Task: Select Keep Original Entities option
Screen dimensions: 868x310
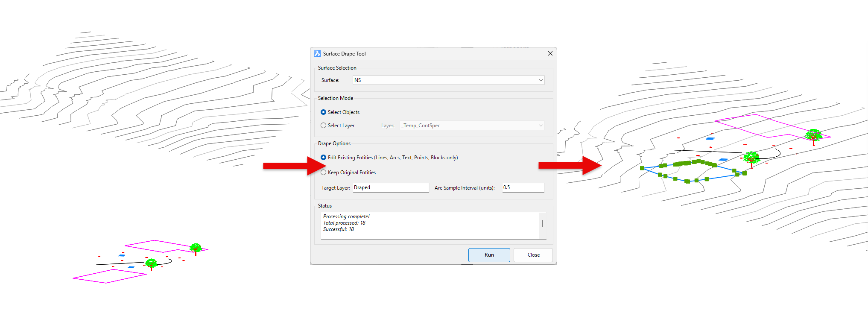Action: pyautogui.click(x=323, y=173)
